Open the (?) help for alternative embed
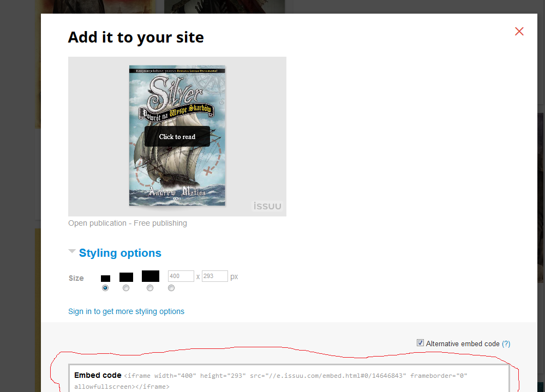 506,343
